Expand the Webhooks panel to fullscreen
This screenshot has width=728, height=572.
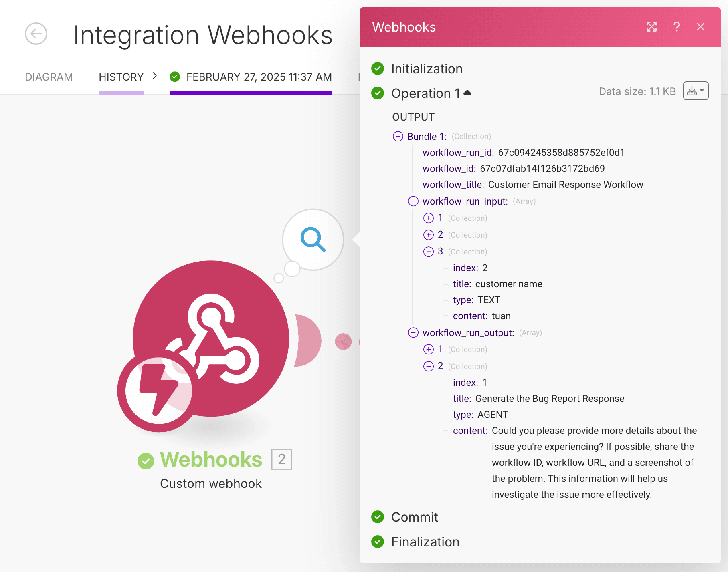click(x=652, y=27)
